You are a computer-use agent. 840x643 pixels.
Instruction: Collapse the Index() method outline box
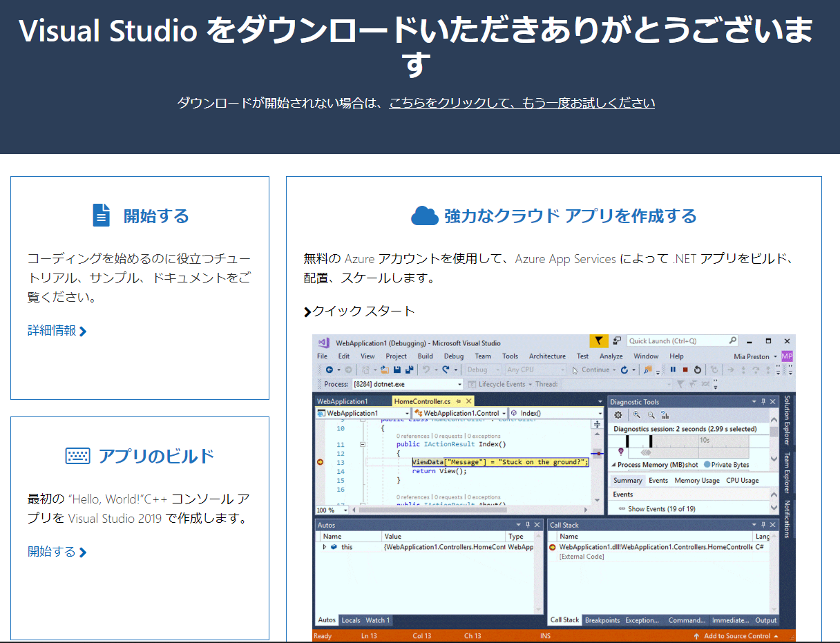click(x=363, y=445)
